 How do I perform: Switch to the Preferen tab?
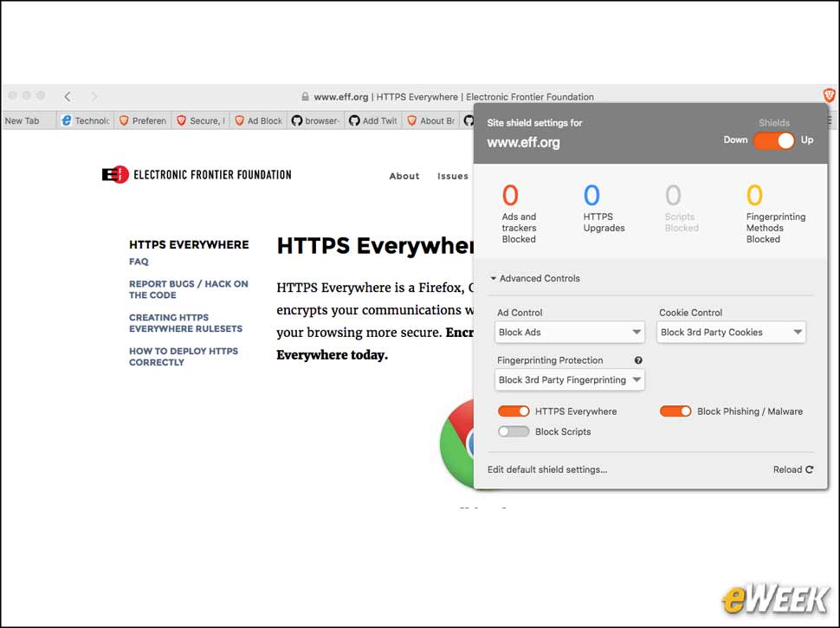pos(143,120)
